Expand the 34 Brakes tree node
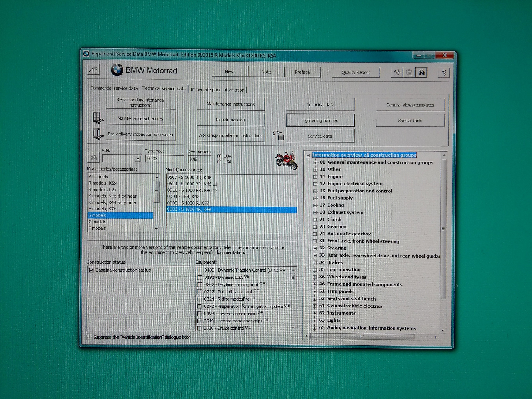Viewport: 532px width, 399px height. [x=315, y=263]
